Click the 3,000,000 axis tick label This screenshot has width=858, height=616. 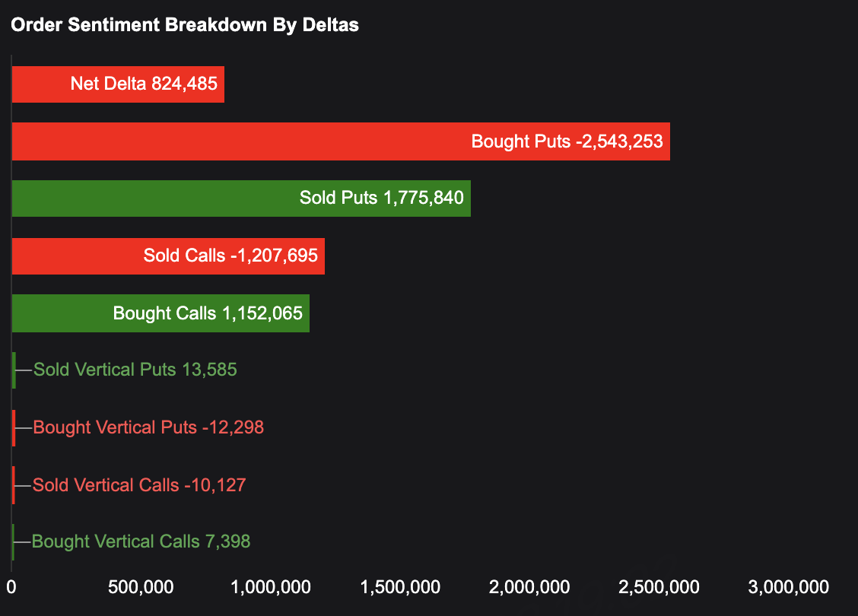(x=788, y=587)
